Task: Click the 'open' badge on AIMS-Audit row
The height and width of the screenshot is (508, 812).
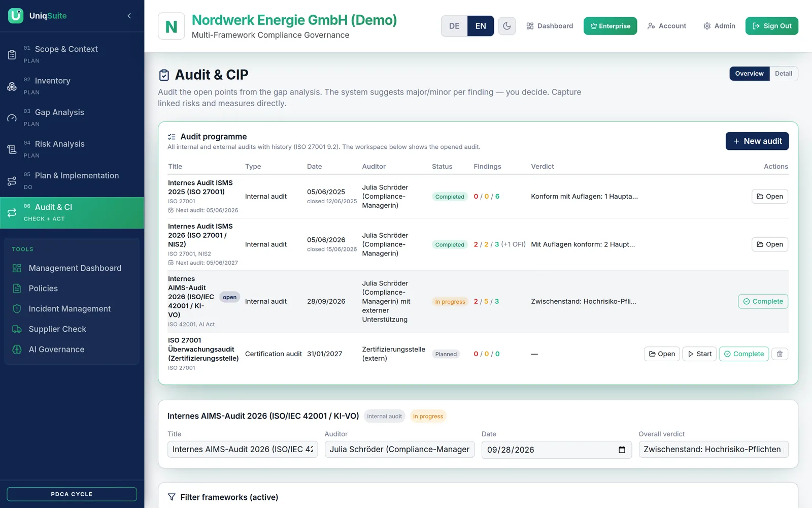Action: pyautogui.click(x=229, y=297)
